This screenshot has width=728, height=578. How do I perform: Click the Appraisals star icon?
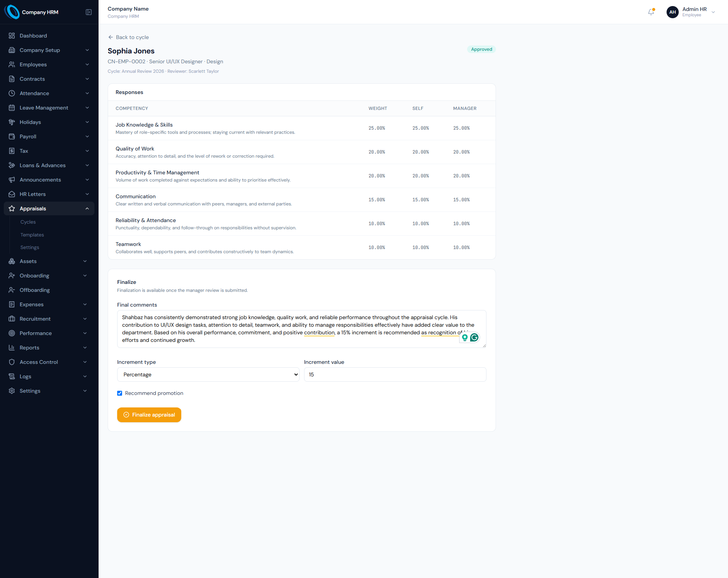(12, 208)
